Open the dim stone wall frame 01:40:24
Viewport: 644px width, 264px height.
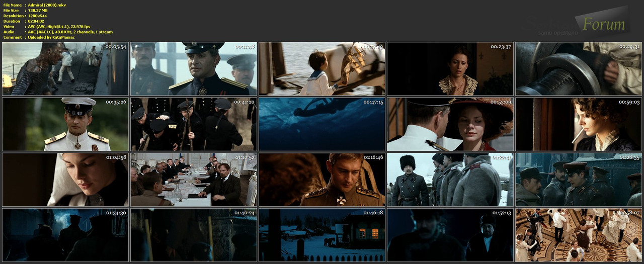point(194,235)
